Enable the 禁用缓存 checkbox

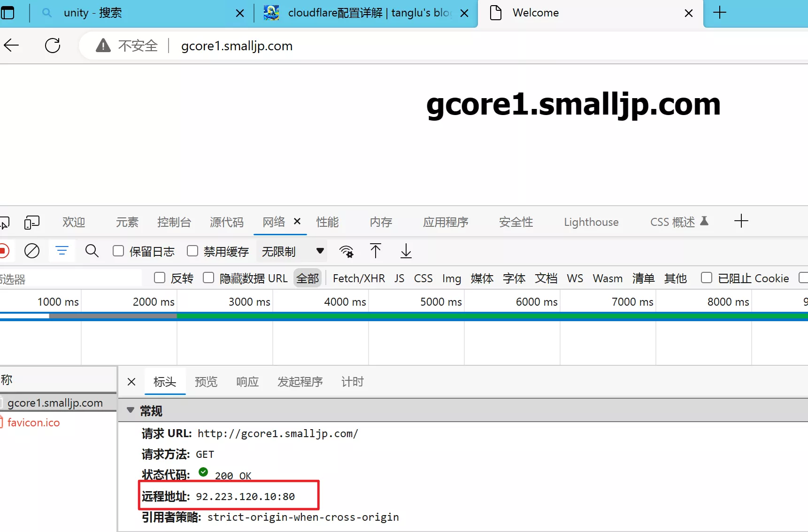[x=192, y=251]
